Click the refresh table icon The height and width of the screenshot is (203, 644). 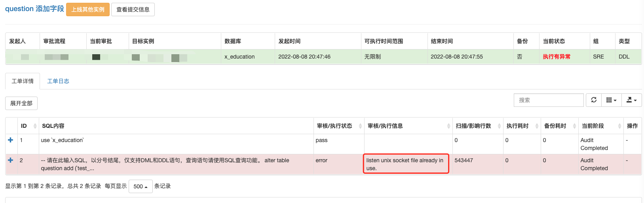(594, 100)
